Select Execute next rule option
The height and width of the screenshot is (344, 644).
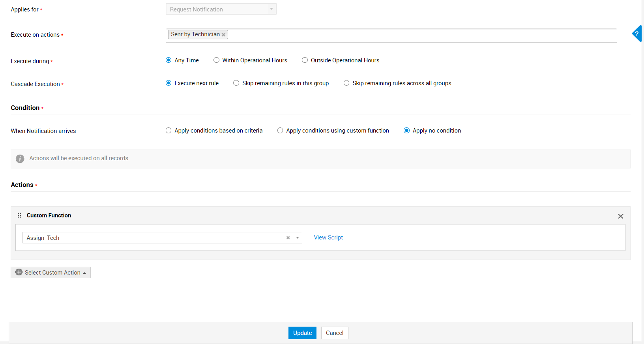(168, 83)
